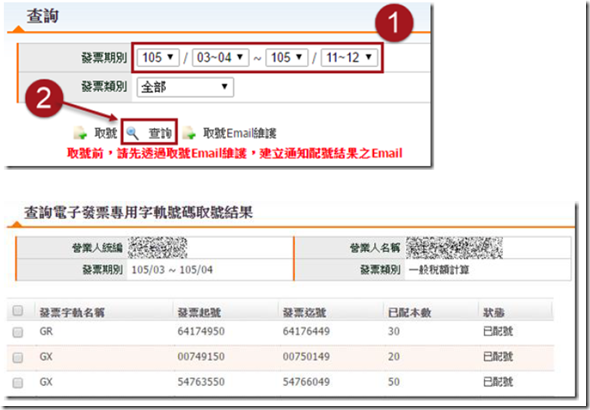Open the 取號Email維護 link

tap(240, 133)
